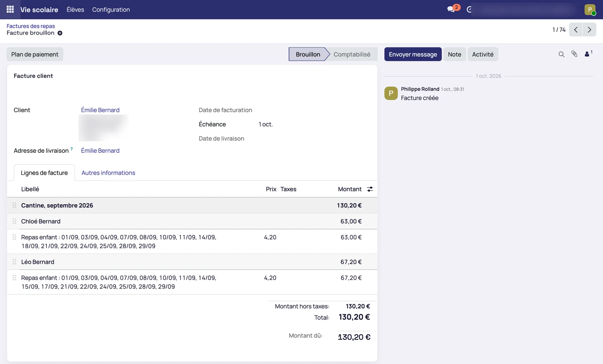Open column settings icon next to Montant

tap(370, 189)
